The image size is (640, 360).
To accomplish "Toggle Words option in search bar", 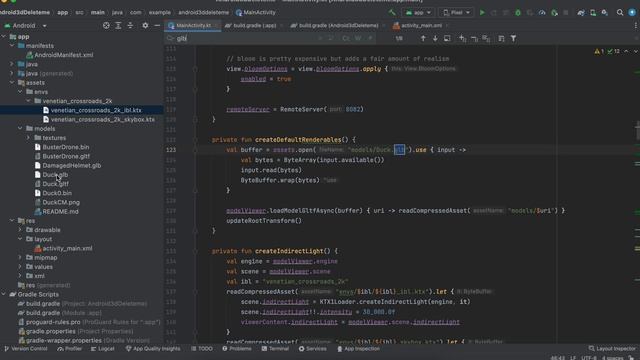I will 358,38.
